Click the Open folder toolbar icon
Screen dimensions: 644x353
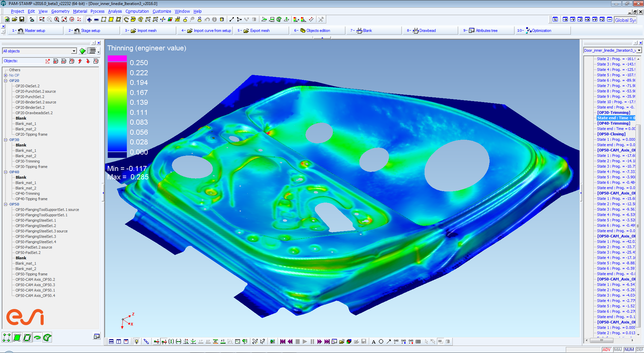[x=14, y=19]
